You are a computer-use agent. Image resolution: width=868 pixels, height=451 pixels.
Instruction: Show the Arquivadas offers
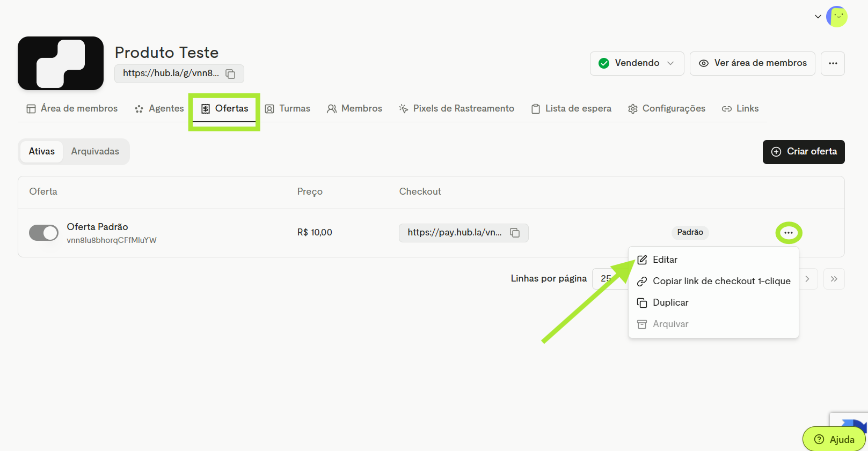pos(95,152)
